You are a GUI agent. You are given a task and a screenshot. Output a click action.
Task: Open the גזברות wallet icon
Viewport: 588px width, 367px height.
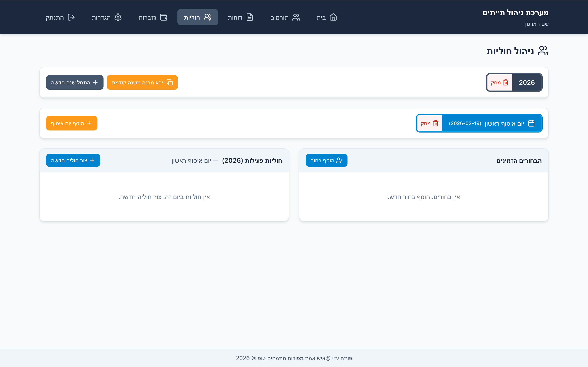tap(164, 17)
